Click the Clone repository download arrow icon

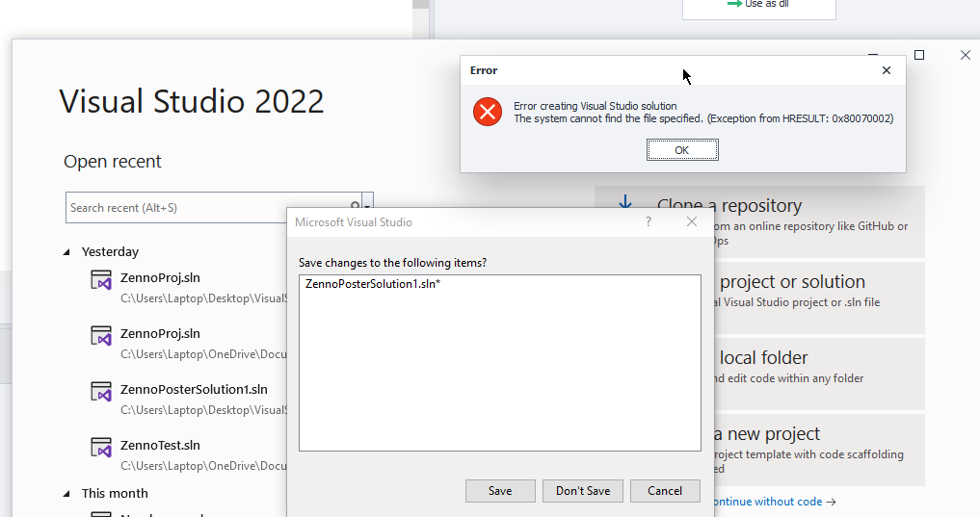(x=625, y=203)
